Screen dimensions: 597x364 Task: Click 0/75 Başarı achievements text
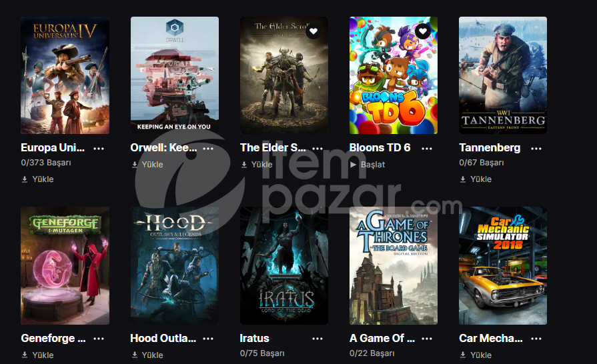click(262, 353)
